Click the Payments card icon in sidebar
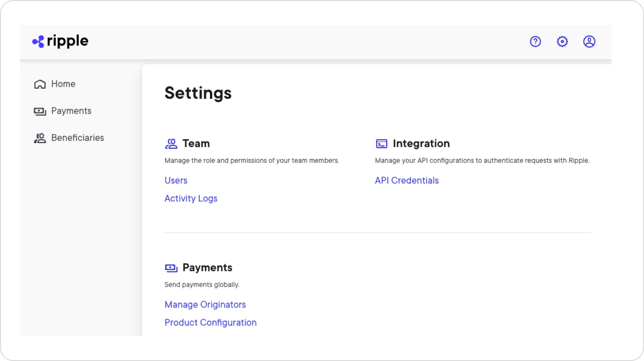This screenshot has width=644, height=361. pyautogui.click(x=40, y=111)
